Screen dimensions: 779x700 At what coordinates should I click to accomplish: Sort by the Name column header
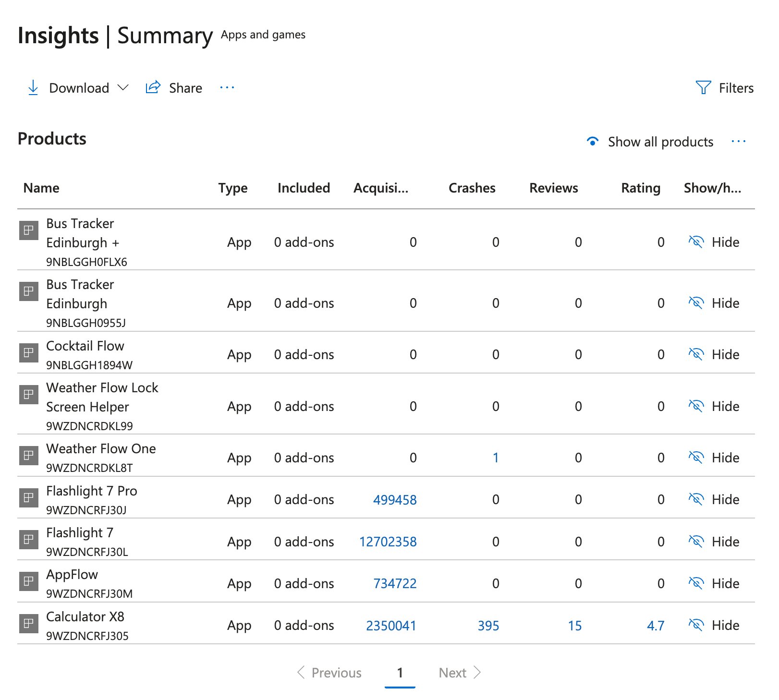click(x=41, y=188)
